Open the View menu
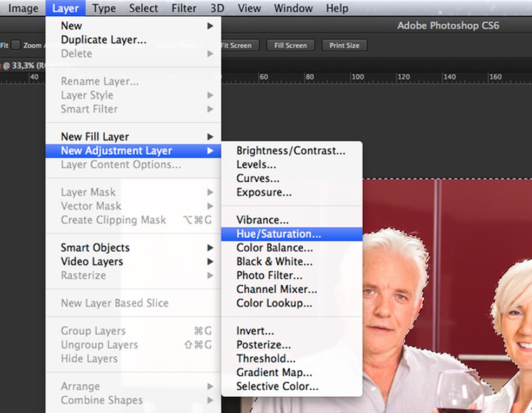 click(249, 8)
